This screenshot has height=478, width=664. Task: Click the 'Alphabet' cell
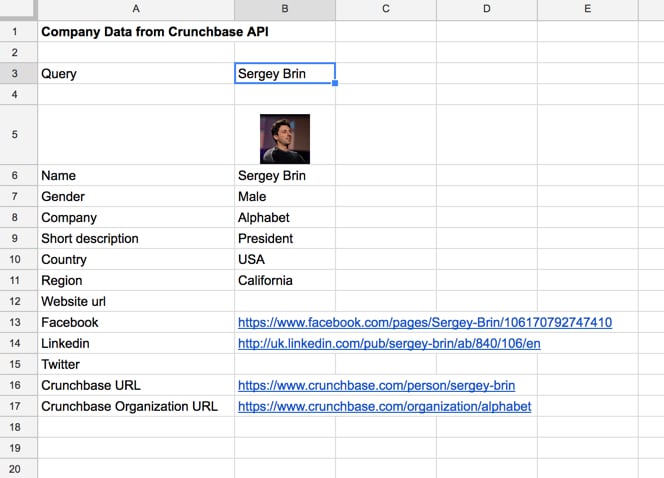click(285, 218)
